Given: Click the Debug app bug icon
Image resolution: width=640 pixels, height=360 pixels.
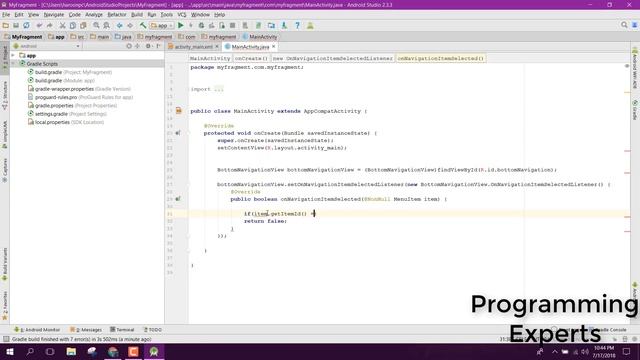Looking at the screenshot, I should 201,25.
